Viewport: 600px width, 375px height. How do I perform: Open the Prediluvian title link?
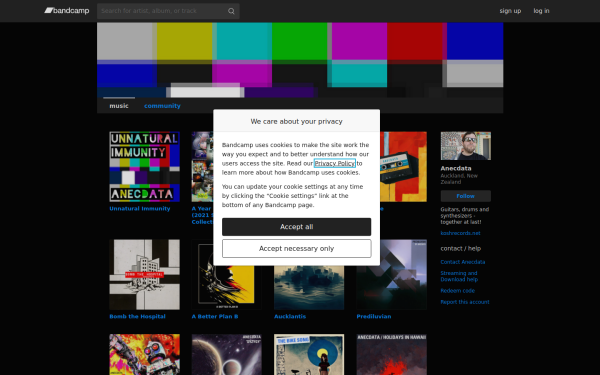(374, 316)
